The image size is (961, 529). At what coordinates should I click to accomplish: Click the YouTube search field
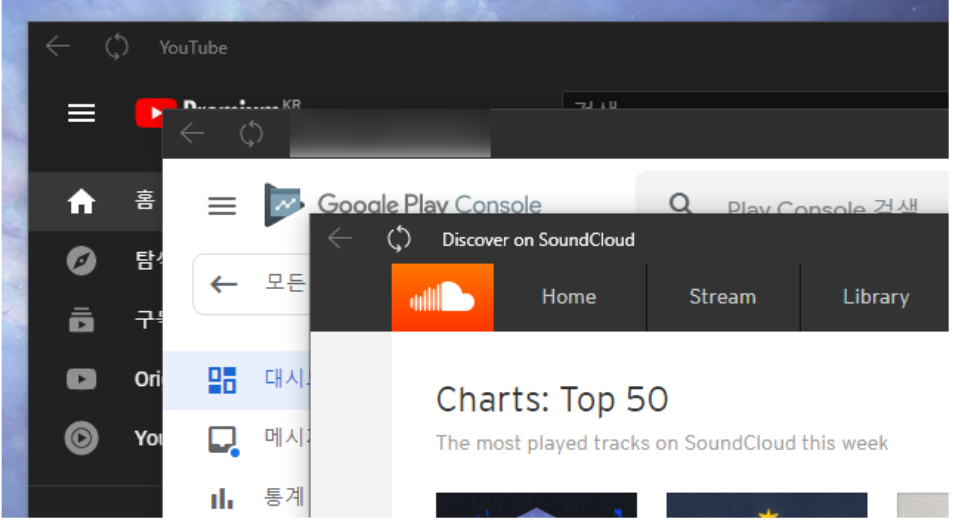point(755,101)
